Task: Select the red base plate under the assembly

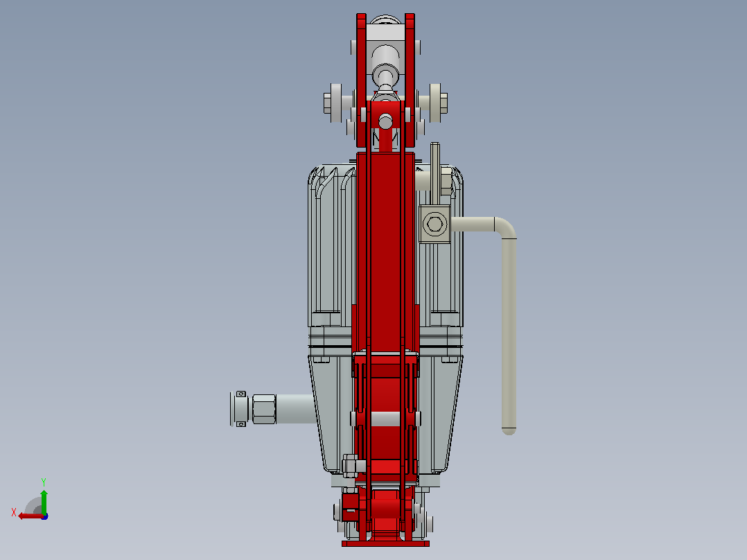Action: (x=385, y=543)
